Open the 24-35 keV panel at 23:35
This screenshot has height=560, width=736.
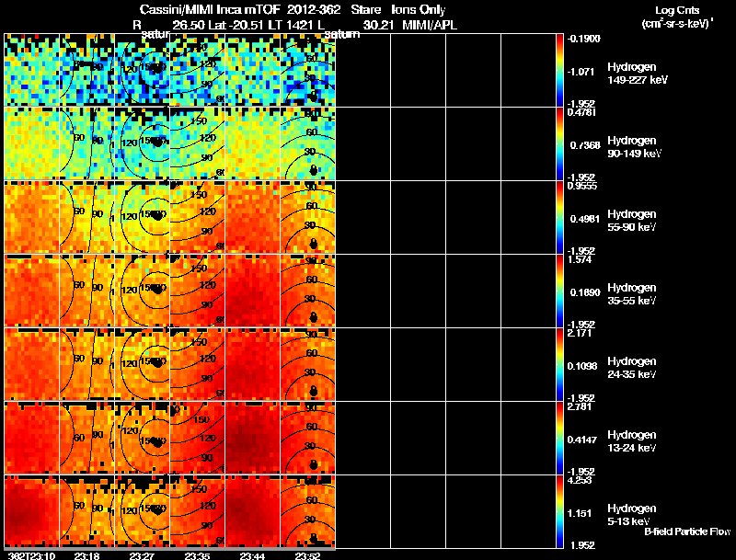tap(197, 364)
